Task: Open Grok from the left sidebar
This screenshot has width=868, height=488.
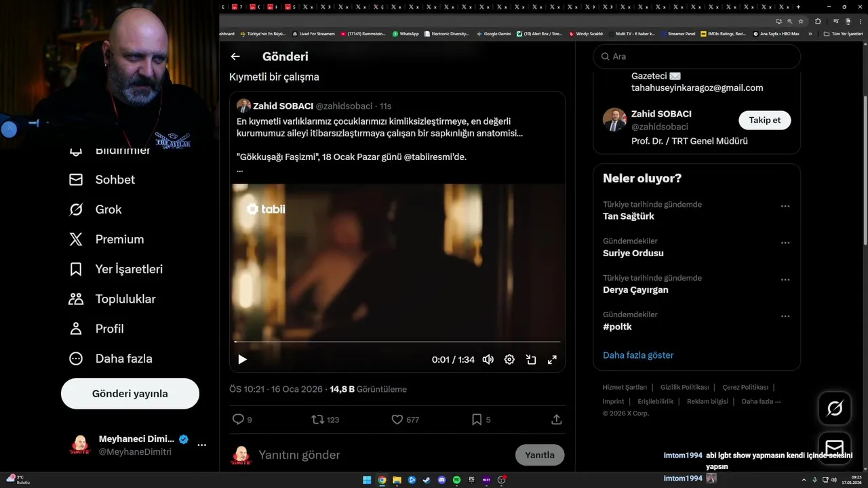Action: [95, 209]
